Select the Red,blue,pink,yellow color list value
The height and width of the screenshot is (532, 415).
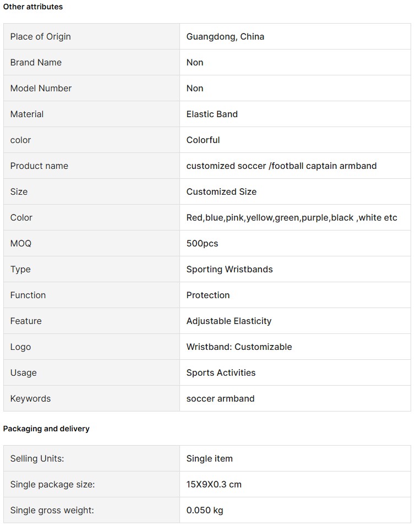(x=292, y=217)
